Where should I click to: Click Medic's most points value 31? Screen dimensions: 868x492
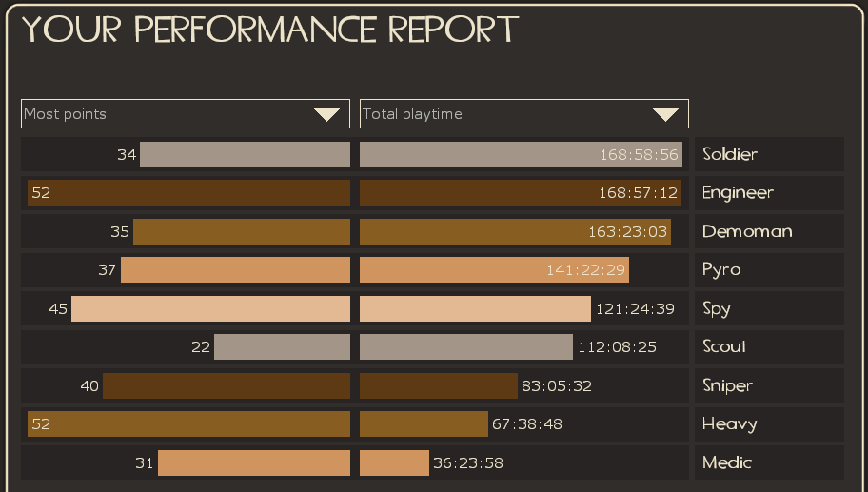point(144,462)
